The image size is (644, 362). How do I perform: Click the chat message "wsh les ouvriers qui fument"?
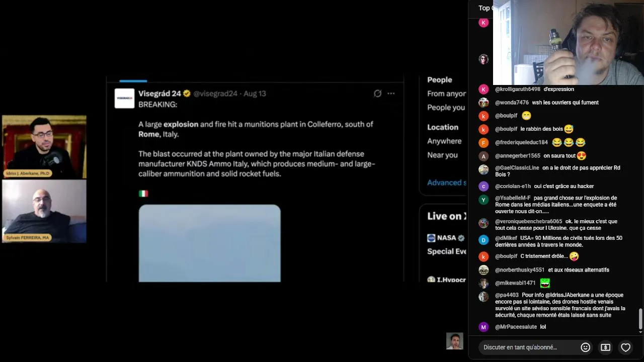pyautogui.click(x=566, y=103)
